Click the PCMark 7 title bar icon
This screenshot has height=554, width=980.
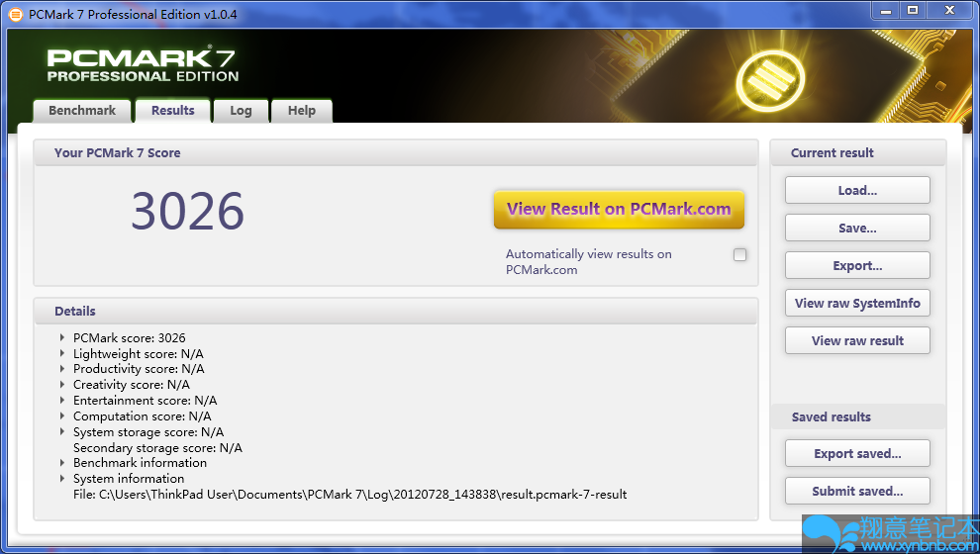pyautogui.click(x=15, y=14)
